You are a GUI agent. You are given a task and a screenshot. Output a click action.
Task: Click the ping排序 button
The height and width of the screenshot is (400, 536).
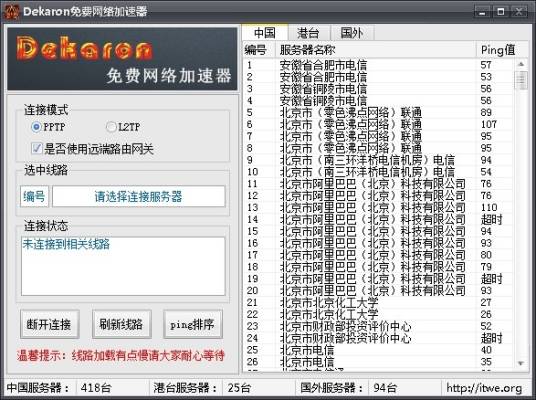point(193,324)
